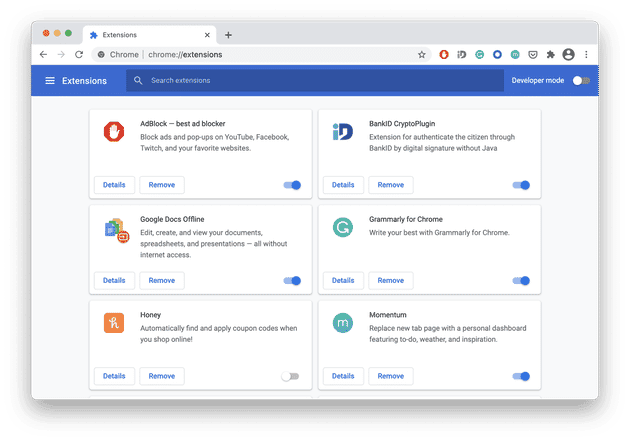Click the BankID CryptoPlugin logo
Viewport: 630px width, 441px height.
(x=343, y=132)
